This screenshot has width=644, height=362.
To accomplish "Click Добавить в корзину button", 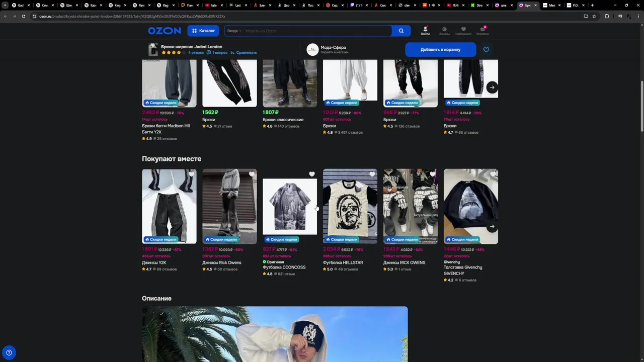I will click(x=441, y=49).
